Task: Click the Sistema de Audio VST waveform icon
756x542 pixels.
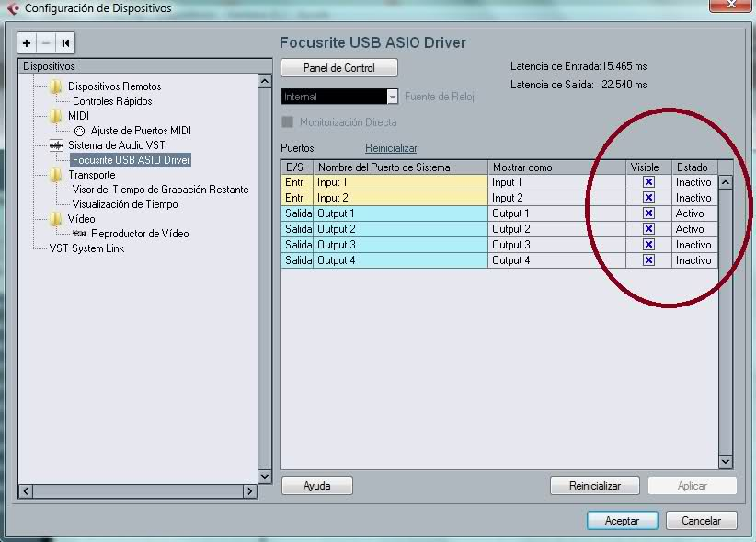Action: pyautogui.click(x=56, y=145)
